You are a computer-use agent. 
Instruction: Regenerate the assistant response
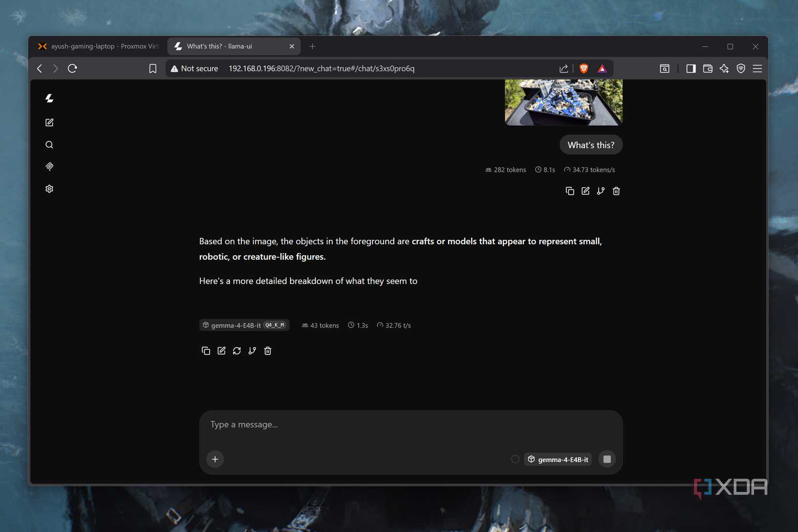236,351
